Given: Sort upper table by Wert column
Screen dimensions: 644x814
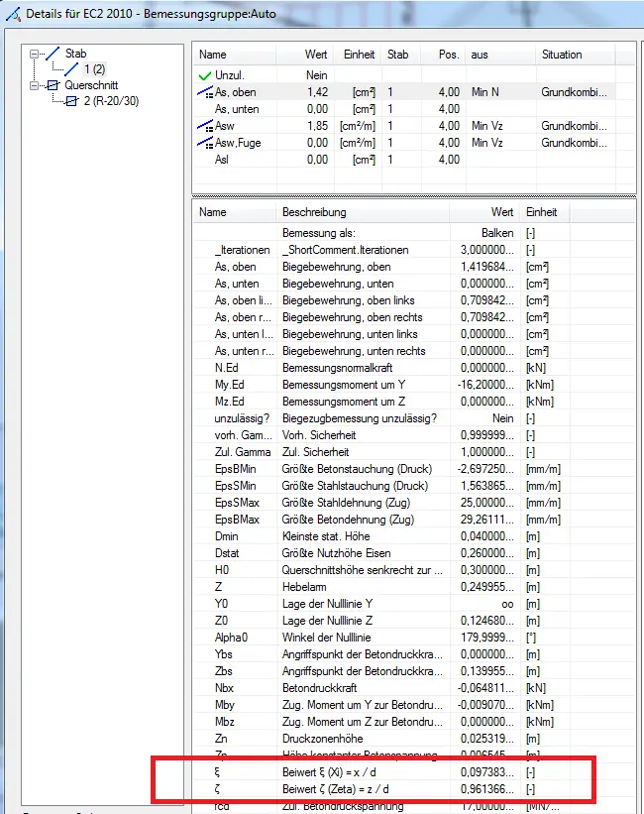Looking at the screenshot, I should 305,55.
